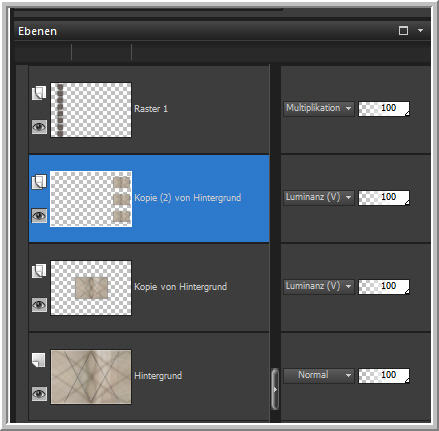Image resolution: width=439 pixels, height=431 pixels.
Task: Click the layer type icon of Raster 1
Action: (x=39, y=93)
